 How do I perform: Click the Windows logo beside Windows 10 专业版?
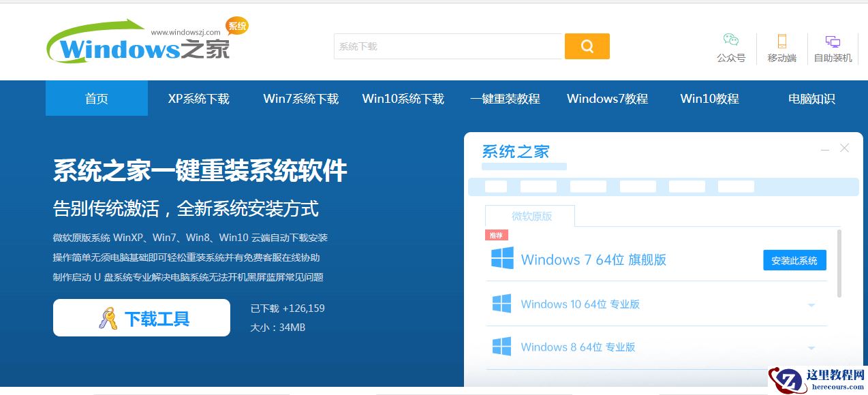(502, 304)
